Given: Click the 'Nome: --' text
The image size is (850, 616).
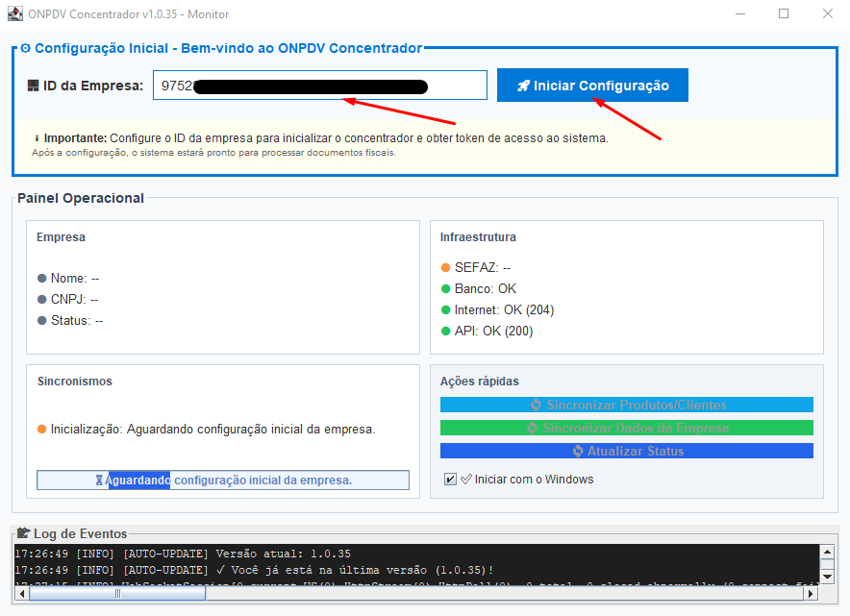Looking at the screenshot, I should 75,279.
